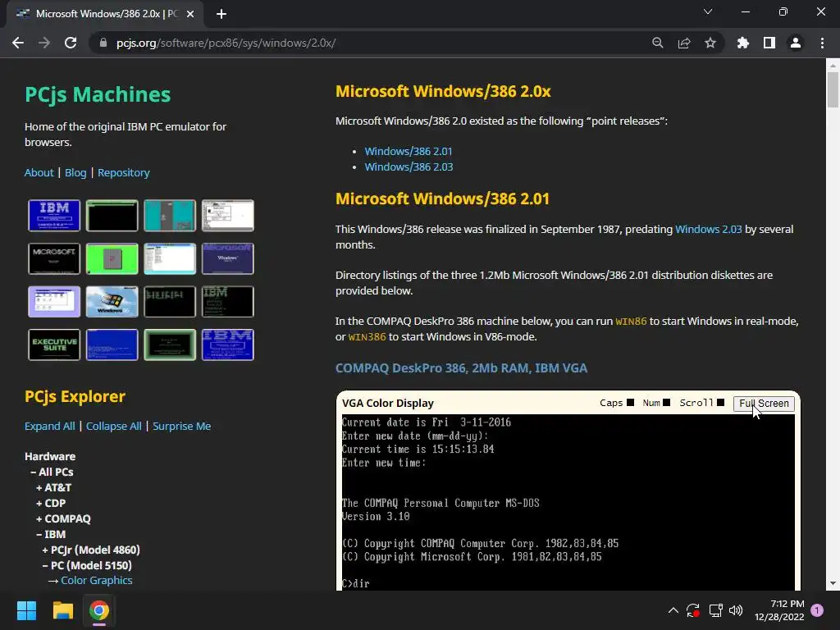Open the zoom magnifier in address bar
This screenshot has height=630, width=840.
tap(657, 43)
